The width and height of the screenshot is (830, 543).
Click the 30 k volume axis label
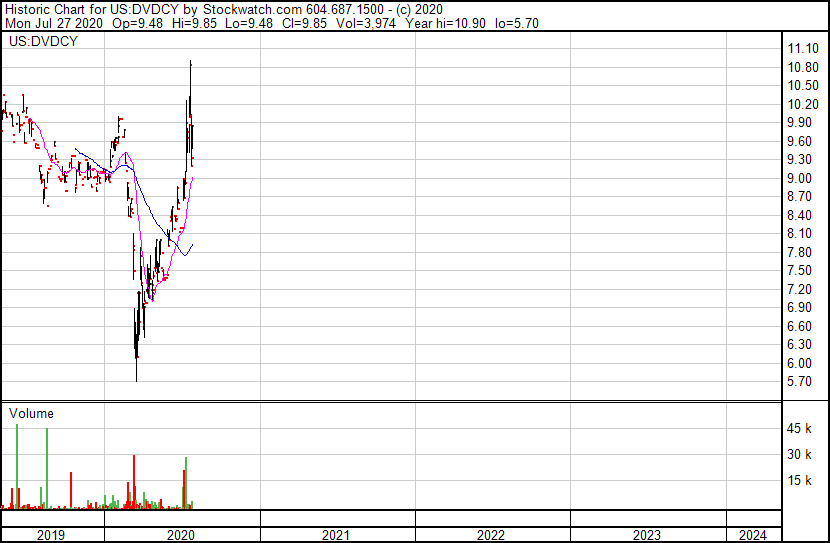(x=799, y=455)
